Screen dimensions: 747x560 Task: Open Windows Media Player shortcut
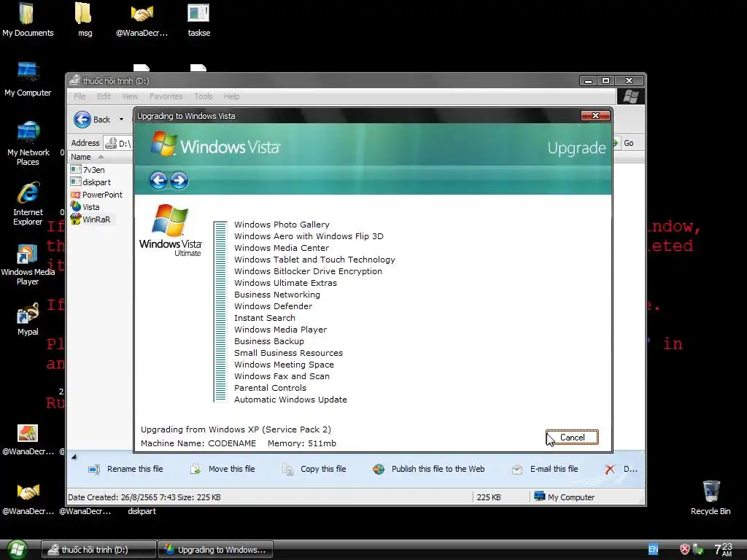pos(28,265)
